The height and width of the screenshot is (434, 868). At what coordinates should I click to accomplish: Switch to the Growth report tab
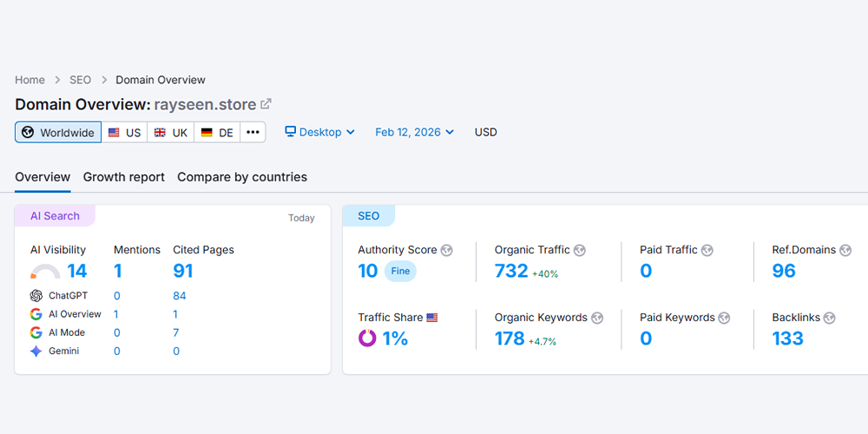(x=124, y=177)
